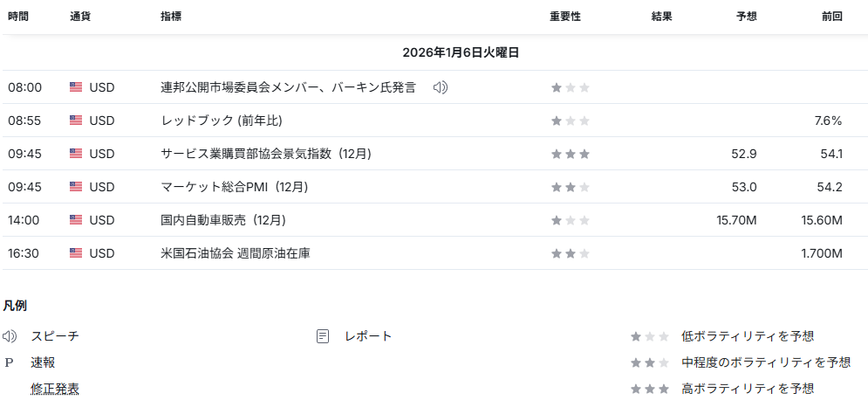Screen dimensions: 868x407
Task: Open 米国石油協会 週間原油在庫 event
Action: (x=236, y=253)
